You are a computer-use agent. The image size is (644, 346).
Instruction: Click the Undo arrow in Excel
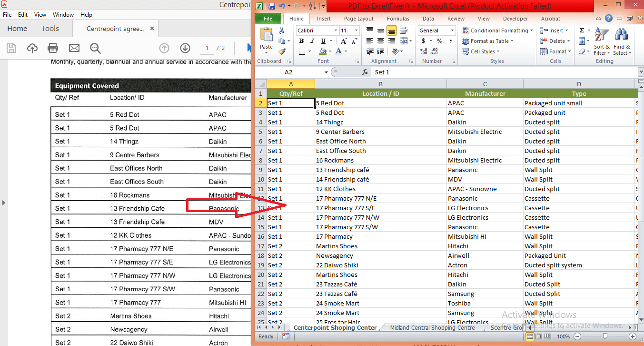point(282,6)
